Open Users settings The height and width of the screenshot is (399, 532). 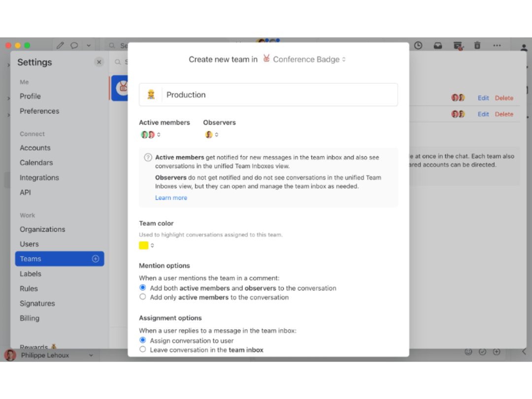29,244
